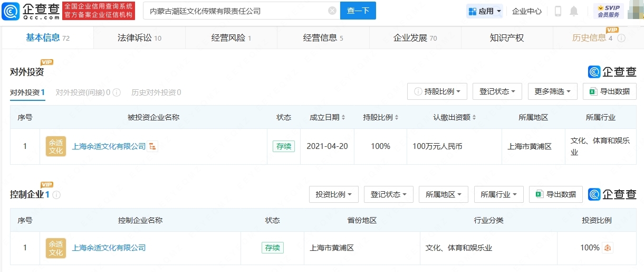Open the notification bell

(x=574, y=11)
